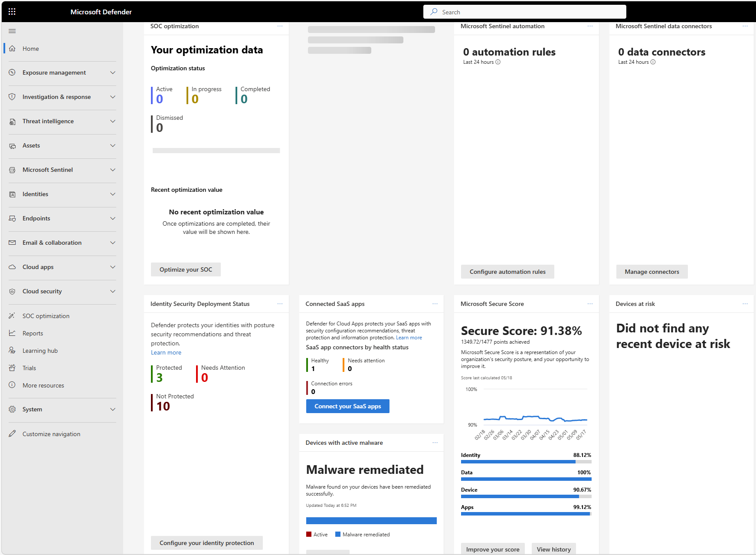Click the Threat intelligence icon

[12, 122]
